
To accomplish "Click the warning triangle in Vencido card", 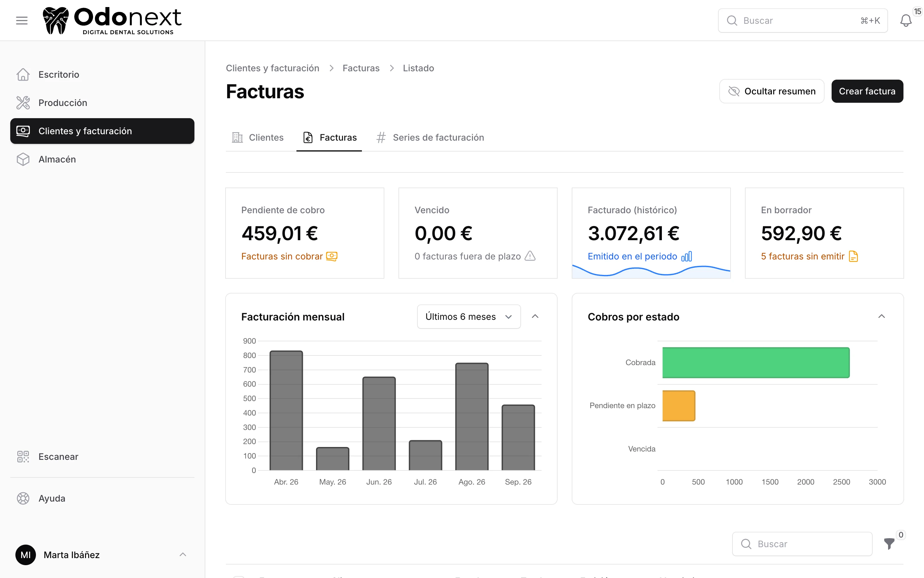I will (530, 256).
